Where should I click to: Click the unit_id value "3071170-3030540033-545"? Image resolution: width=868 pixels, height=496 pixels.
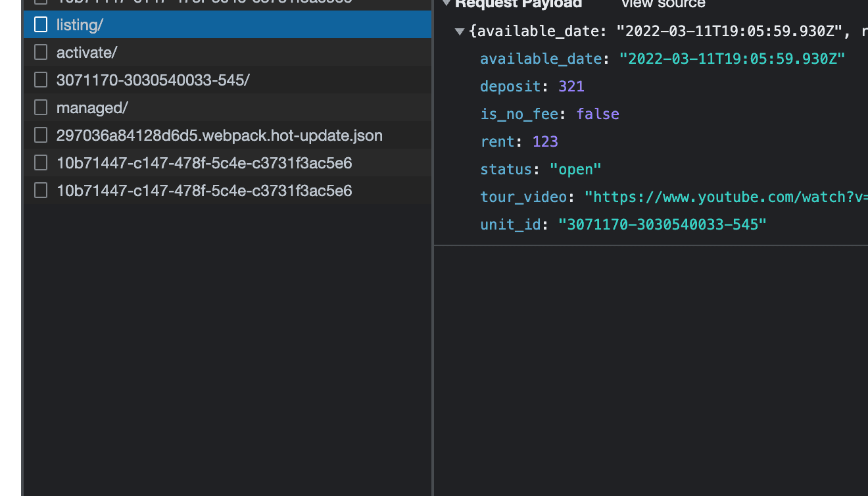click(662, 224)
